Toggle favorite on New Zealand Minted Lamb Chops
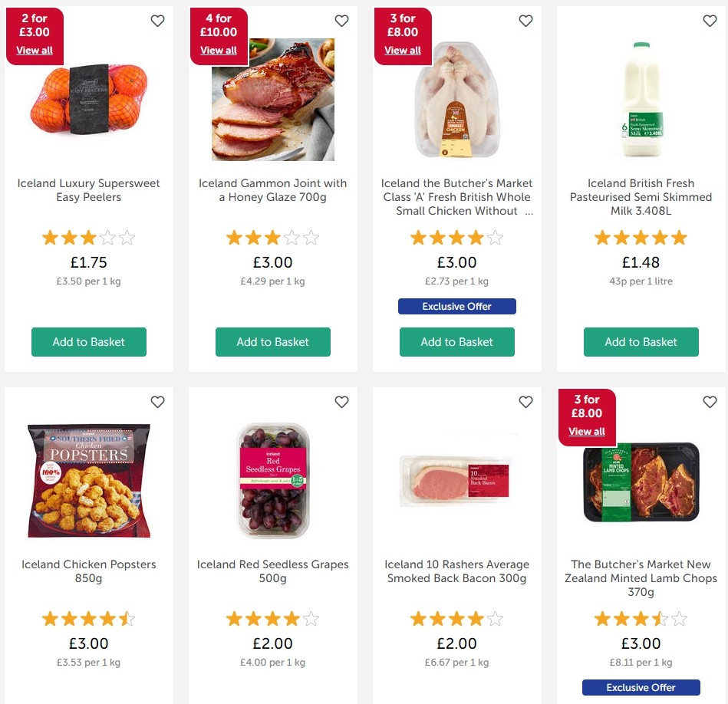The height and width of the screenshot is (704, 728). pos(710,401)
